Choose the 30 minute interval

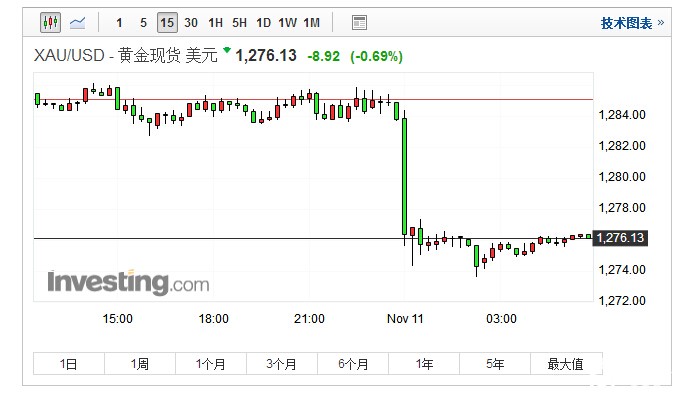point(191,22)
